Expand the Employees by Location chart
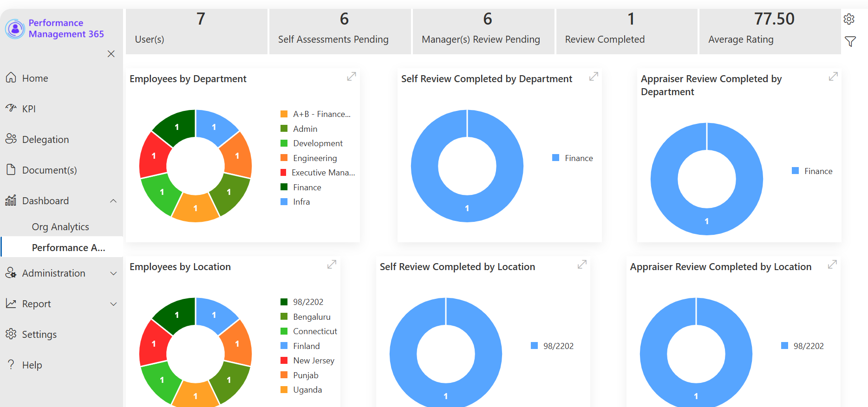868x407 pixels. (332, 265)
